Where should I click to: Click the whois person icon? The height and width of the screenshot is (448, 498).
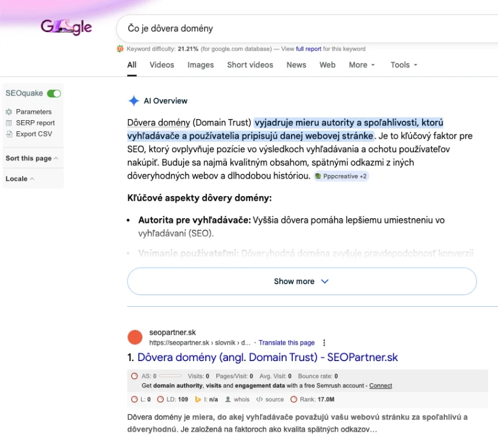[229, 400]
